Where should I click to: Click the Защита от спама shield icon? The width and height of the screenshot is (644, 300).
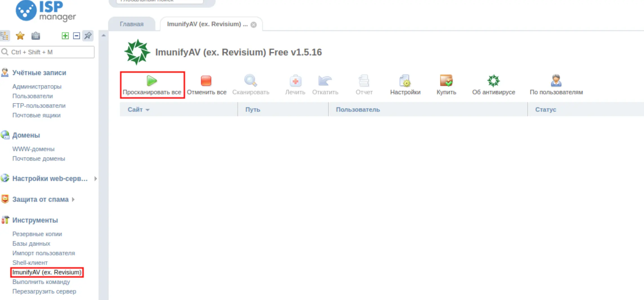(5, 199)
